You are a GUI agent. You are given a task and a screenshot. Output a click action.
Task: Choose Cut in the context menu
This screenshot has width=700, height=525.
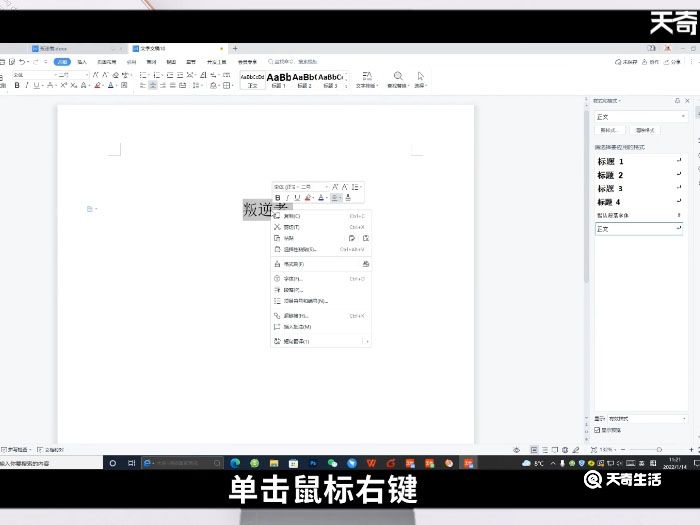(x=321, y=227)
